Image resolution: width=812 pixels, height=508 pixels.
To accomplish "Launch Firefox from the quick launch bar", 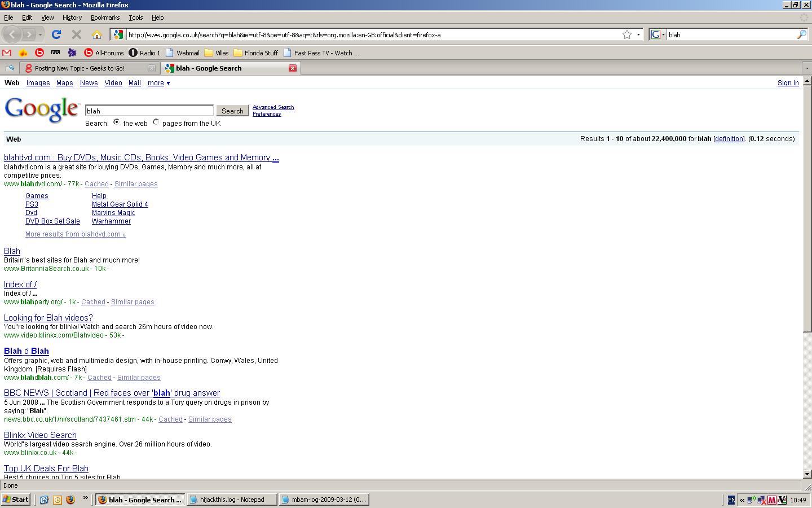I will click(70, 500).
